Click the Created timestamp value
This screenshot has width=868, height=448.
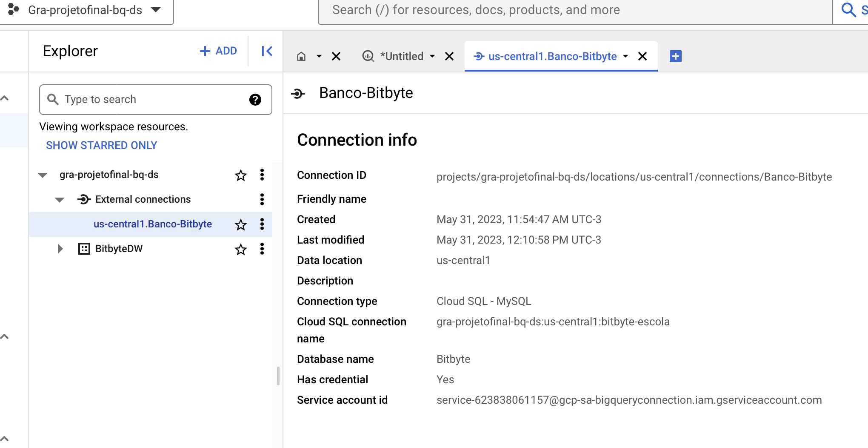tap(519, 219)
